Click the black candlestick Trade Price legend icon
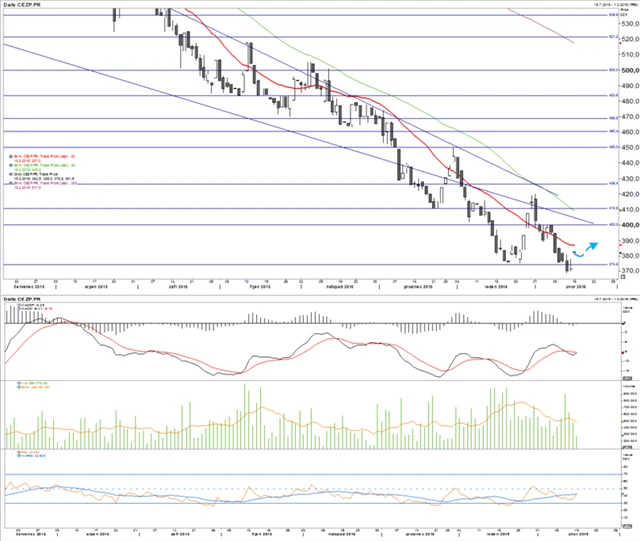Screen dimensions: 640x541 point(11,174)
